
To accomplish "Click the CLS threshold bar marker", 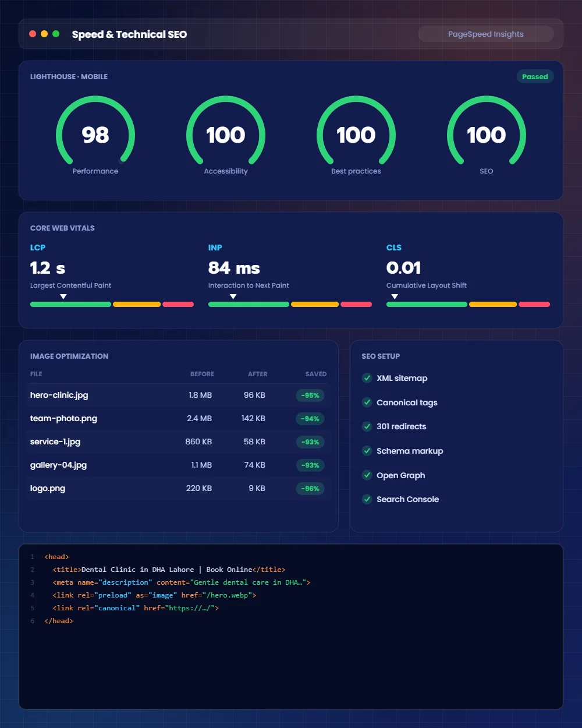I will (395, 297).
